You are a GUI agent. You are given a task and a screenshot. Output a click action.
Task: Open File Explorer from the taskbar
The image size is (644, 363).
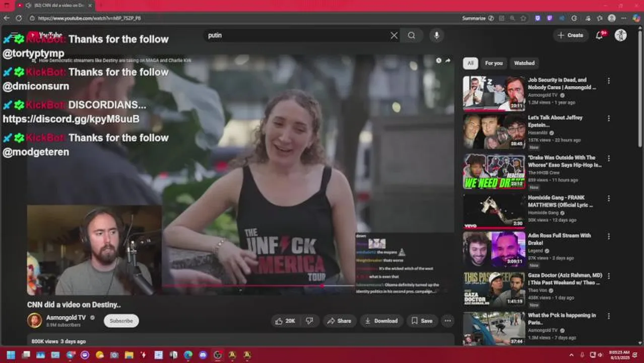click(x=129, y=355)
